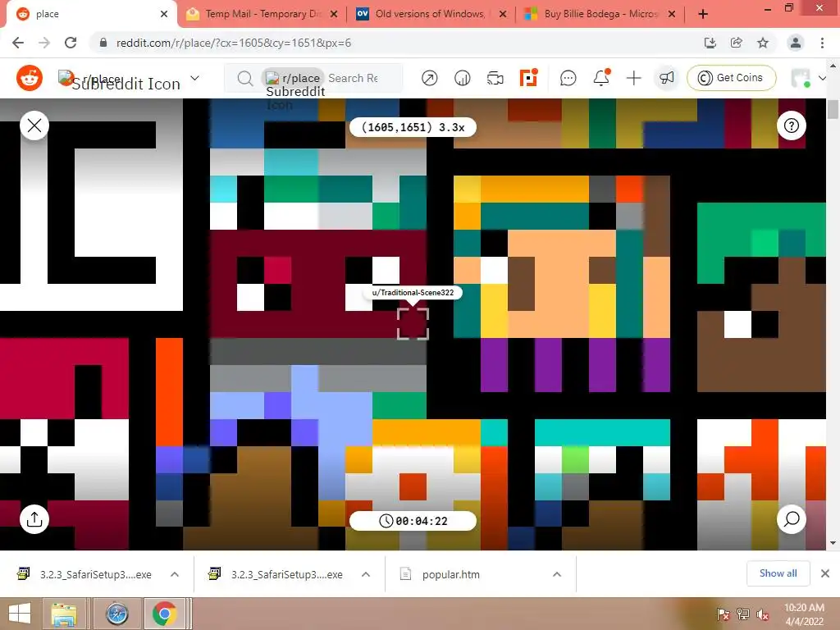The width and height of the screenshot is (840, 630).
Task: Expand options for popular.htm download
Action: [557, 574]
